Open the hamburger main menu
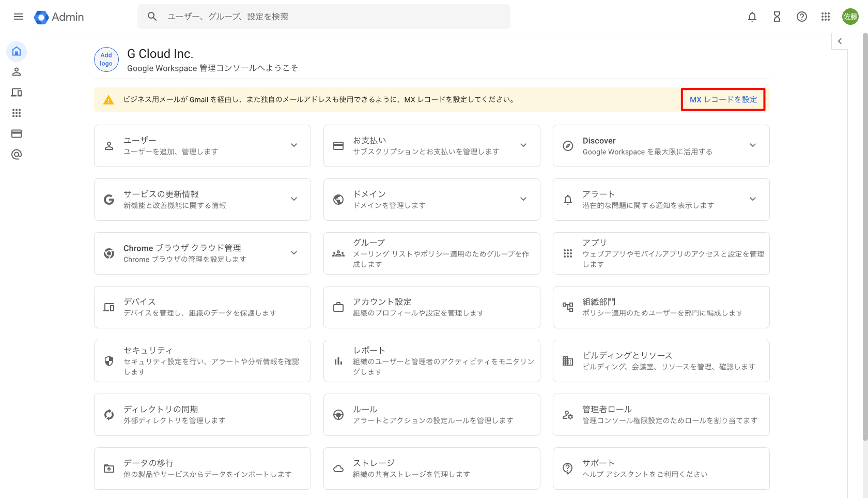The image size is (868, 498). point(19,17)
